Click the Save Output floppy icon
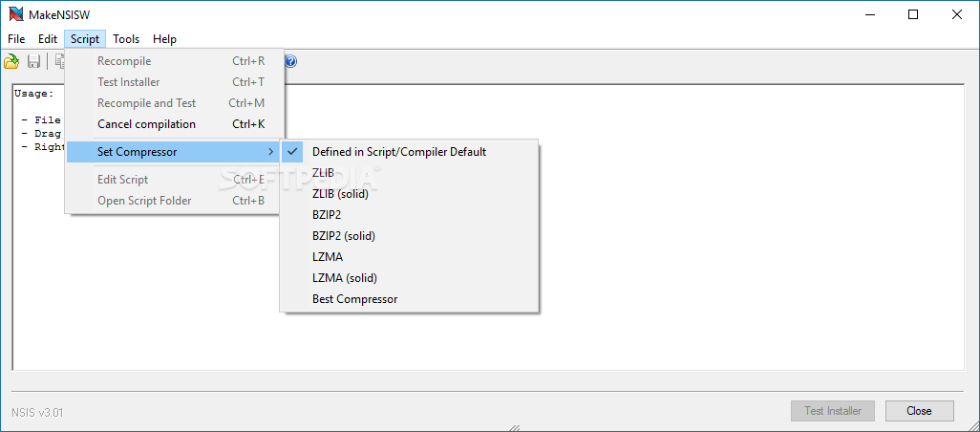The height and width of the screenshot is (432, 980). 33,61
